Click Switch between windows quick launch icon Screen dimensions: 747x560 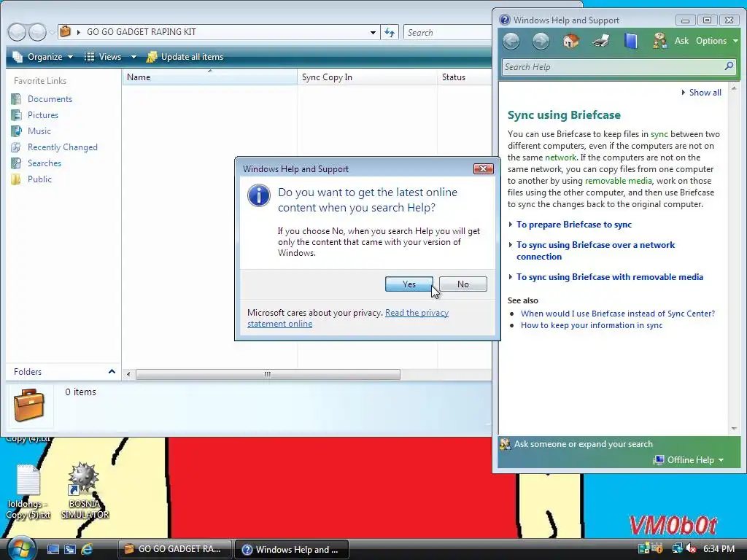(x=70, y=549)
